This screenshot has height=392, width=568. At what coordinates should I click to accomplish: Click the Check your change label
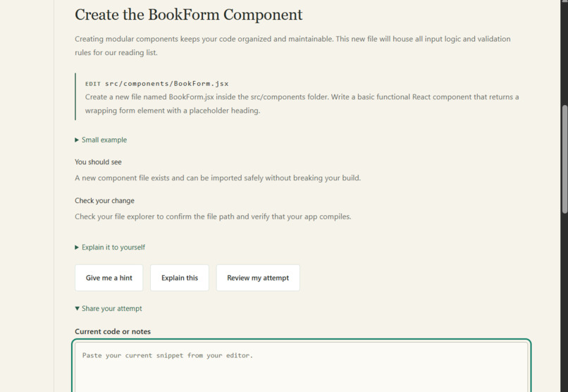click(104, 201)
